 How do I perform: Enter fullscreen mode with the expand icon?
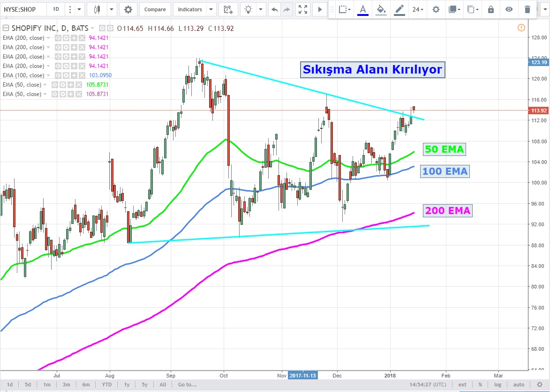pyautogui.click(x=303, y=9)
